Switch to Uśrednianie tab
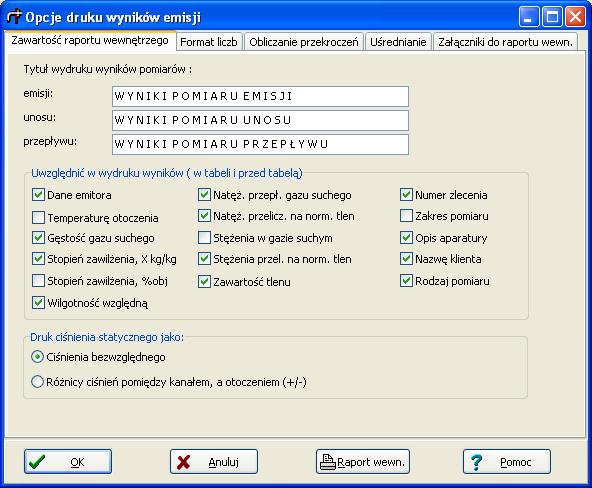592x488 pixels. [x=398, y=42]
